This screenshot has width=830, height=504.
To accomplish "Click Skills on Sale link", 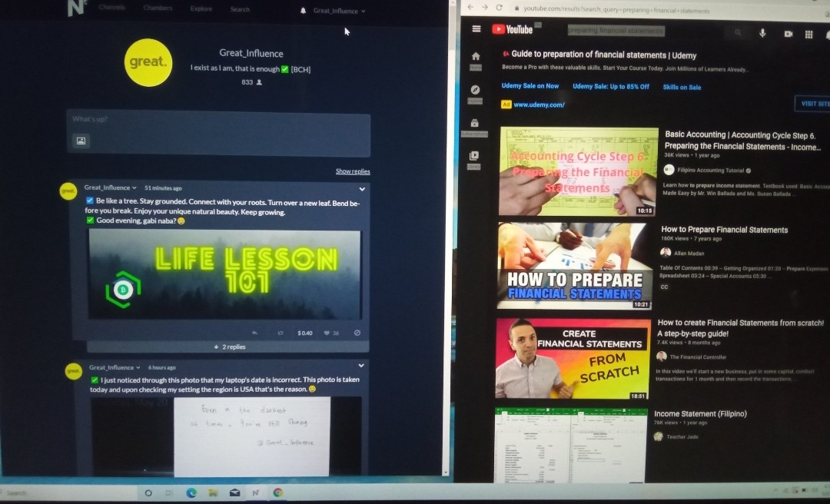I will tap(682, 88).
